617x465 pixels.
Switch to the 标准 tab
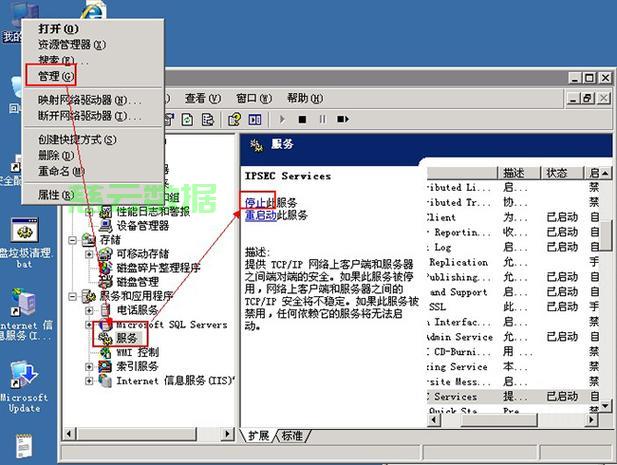292,435
